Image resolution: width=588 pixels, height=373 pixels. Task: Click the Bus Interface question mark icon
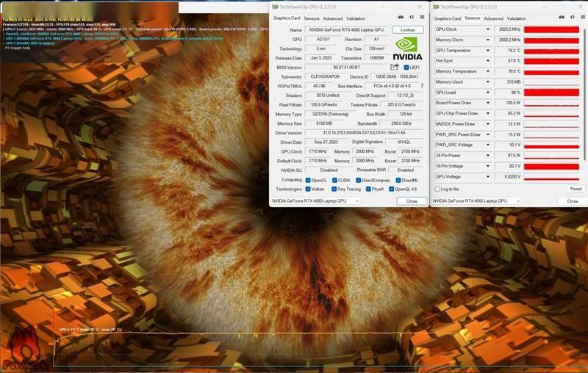pyautogui.click(x=422, y=86)
